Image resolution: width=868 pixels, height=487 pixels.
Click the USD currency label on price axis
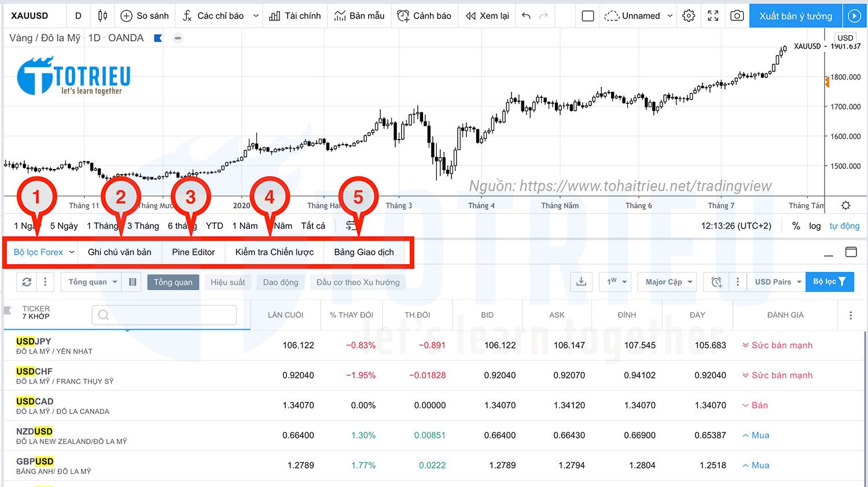pyautogui.click(x=845, y=38)
